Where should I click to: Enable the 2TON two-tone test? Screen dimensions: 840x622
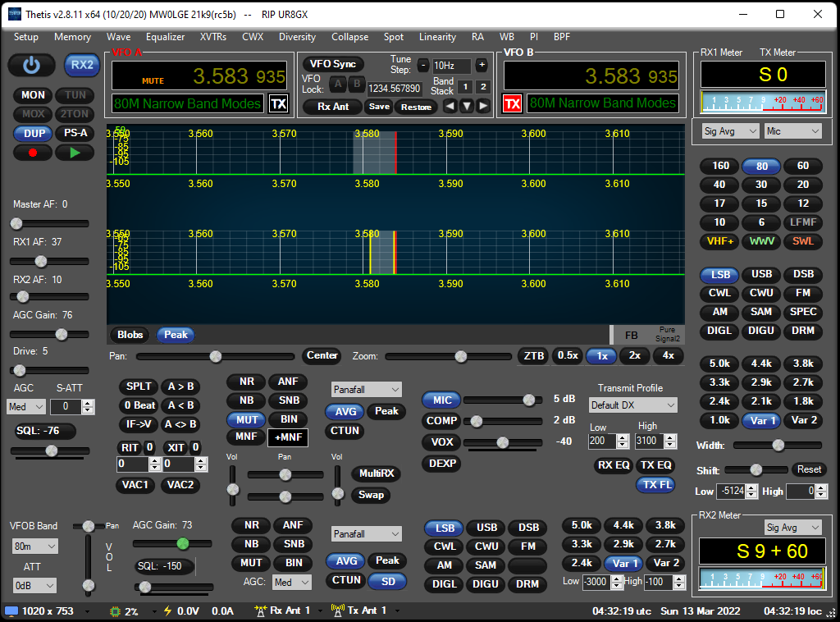click(x=75, y=113)
